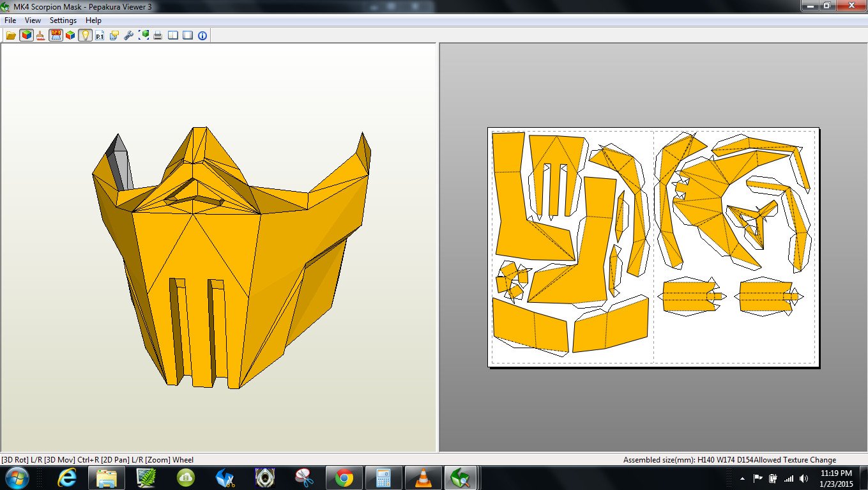The image size is (868, 490).
Task: Click the 3D Rot mouse controls hint text
Action: (97, 460)
